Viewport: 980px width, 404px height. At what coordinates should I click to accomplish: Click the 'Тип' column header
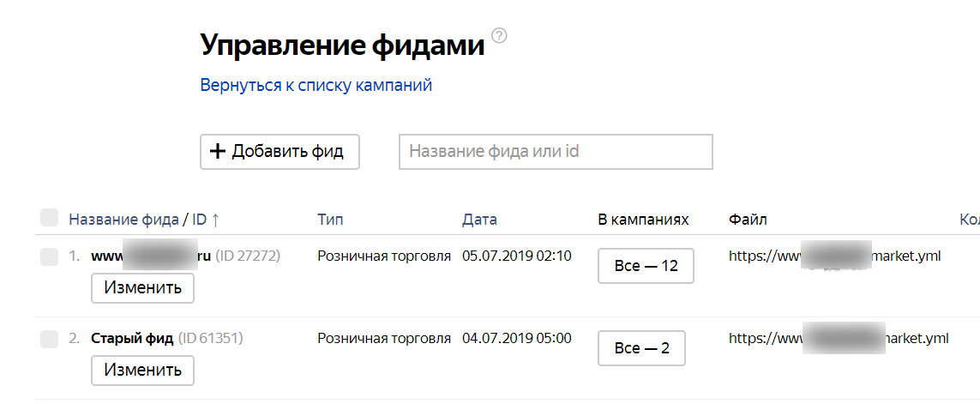330,220
